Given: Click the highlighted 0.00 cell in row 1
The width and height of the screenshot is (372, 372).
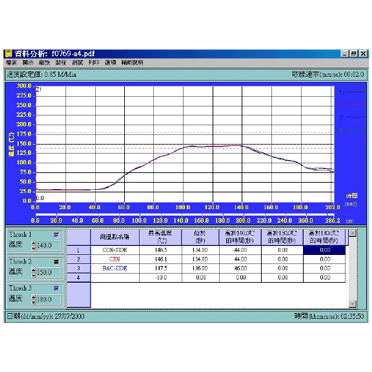Looking at the screenshot, I should point(324,250).
